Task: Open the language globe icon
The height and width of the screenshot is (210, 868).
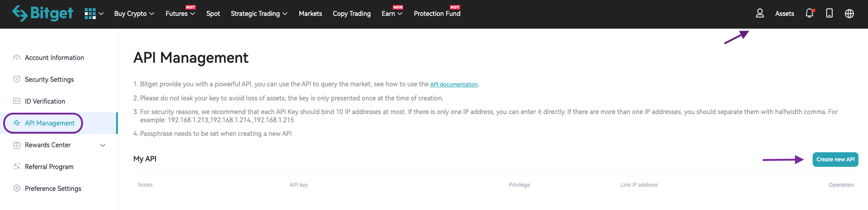Action: coord(849,14)
